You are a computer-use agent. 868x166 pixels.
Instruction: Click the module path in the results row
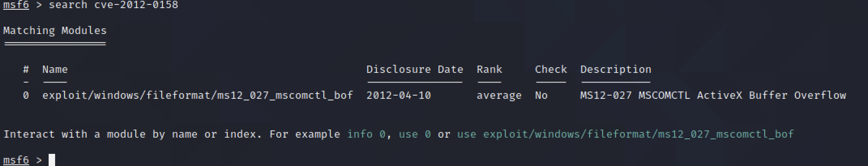pos(197,96)
